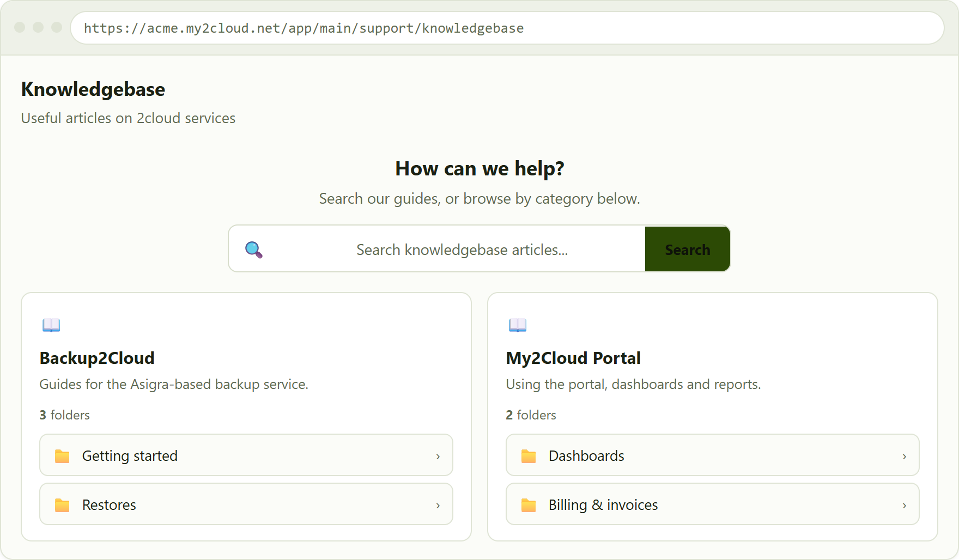Expand the Billing & invoices chevron
959x560 pixels.
point(905,506)
